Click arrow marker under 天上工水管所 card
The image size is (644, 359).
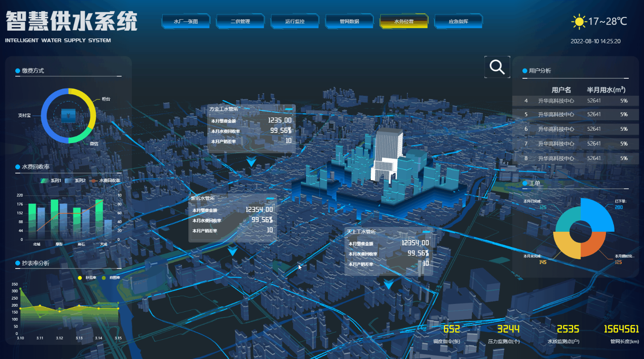coord(388,285)
